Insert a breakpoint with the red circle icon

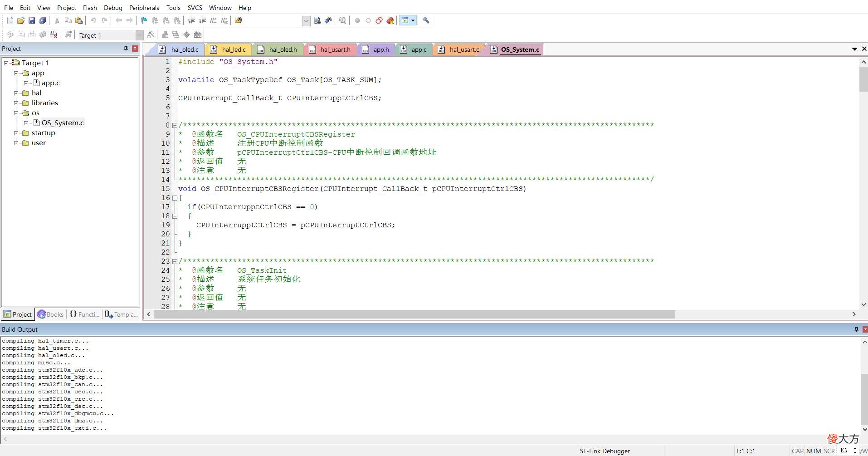click(x=357, y=20)
